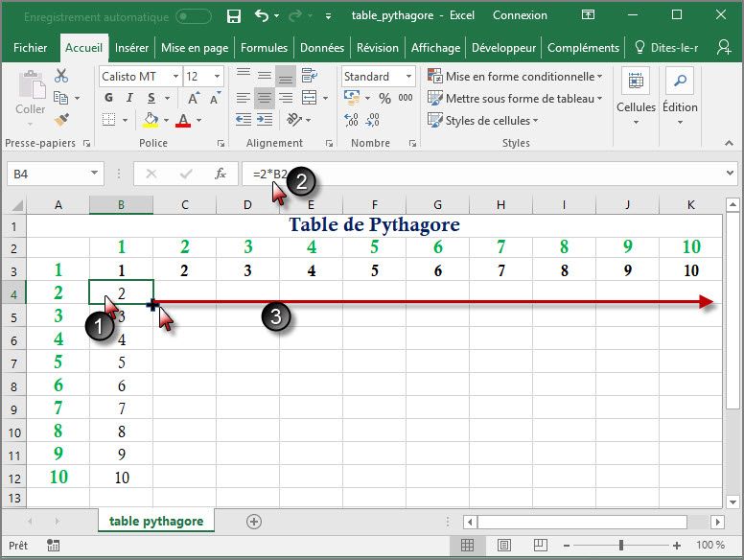This screenshot has height=560, width=744.
Task: Apply the yellow fill color bucket
Action: [151, 120]
